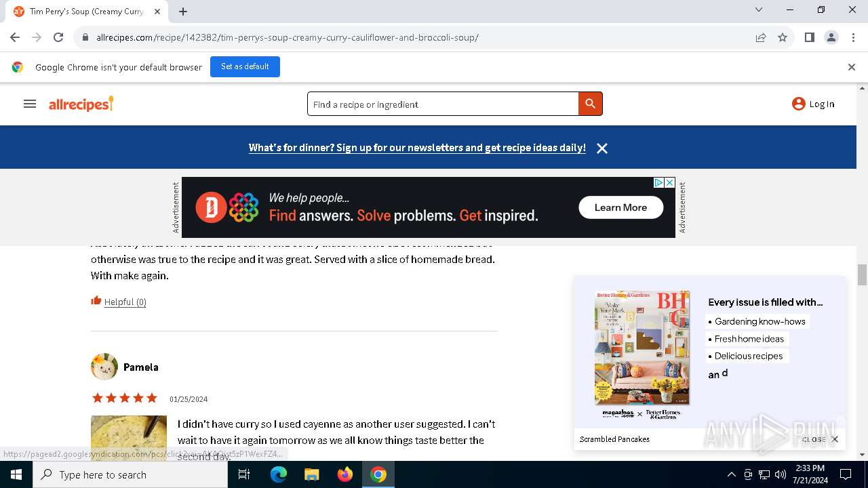Click the thumbs-up Helpful icon
The height and width of the screenshot is (488, 868).
point(96,300)
